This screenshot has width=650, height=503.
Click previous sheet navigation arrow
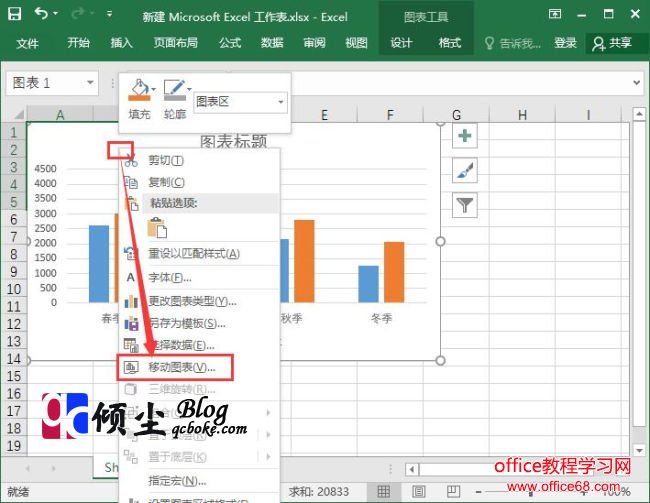click(x=28, y=469)
